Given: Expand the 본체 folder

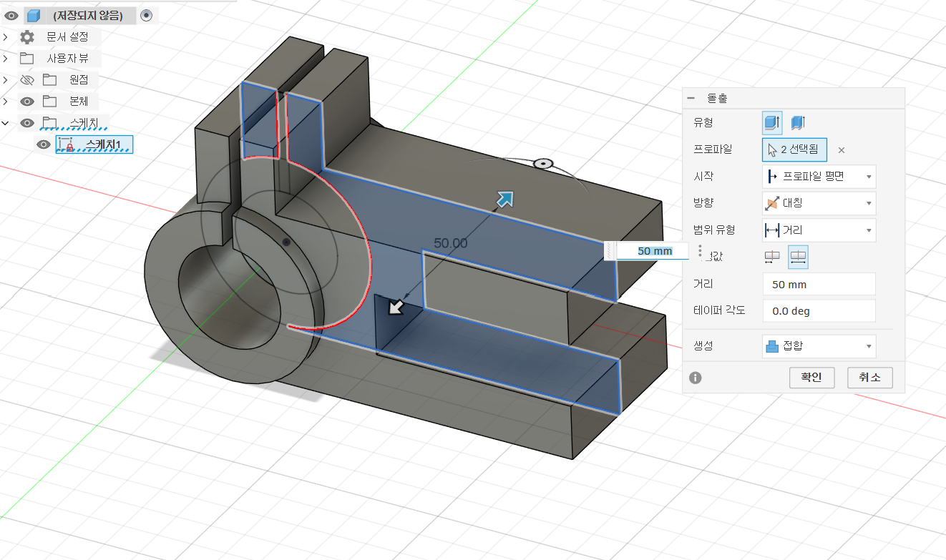Looking at the screenshot, I should pos(5,102).
